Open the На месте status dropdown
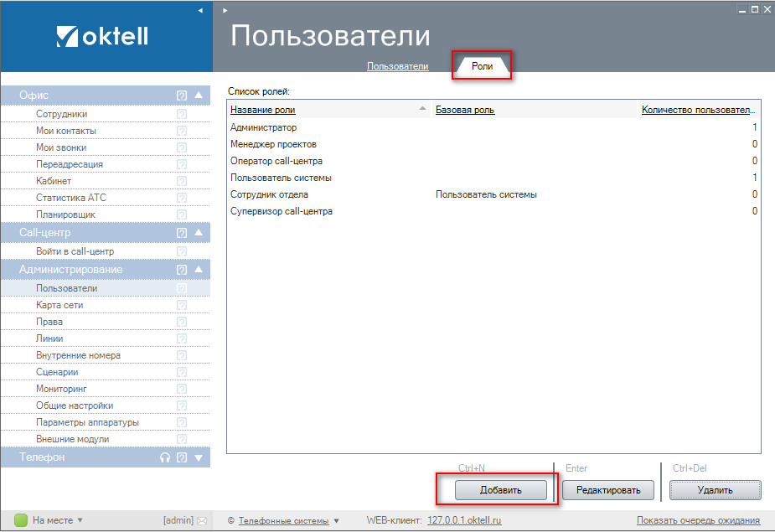 pos(80,520)
